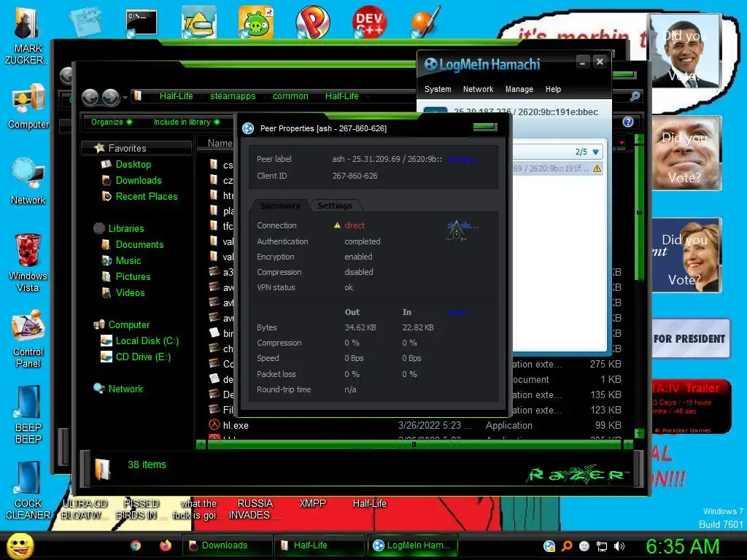This screenshot has height=560, width=747.
Task: Open the Windows Vista recycle bin icon
Action: (x=28, y=262)
